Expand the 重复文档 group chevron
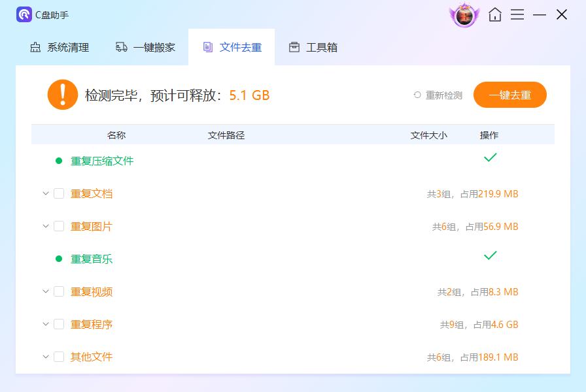586x392 pixels. click(44, 193)
